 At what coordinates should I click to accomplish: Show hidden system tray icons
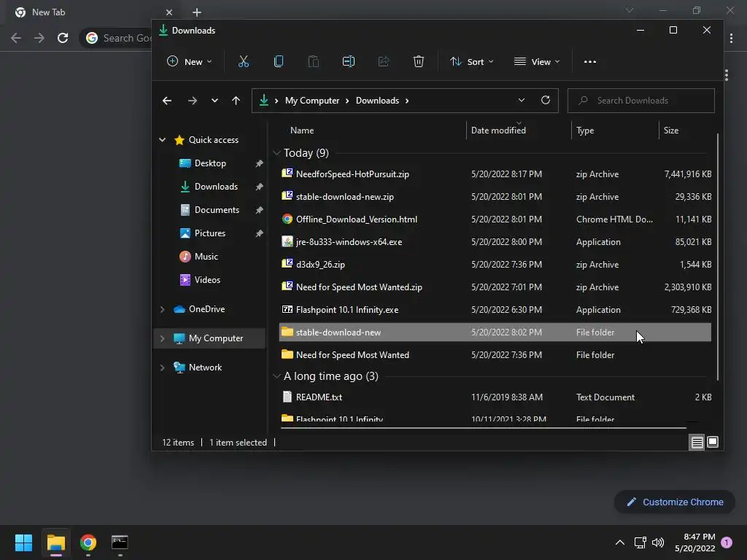click(x=620, y=542)
